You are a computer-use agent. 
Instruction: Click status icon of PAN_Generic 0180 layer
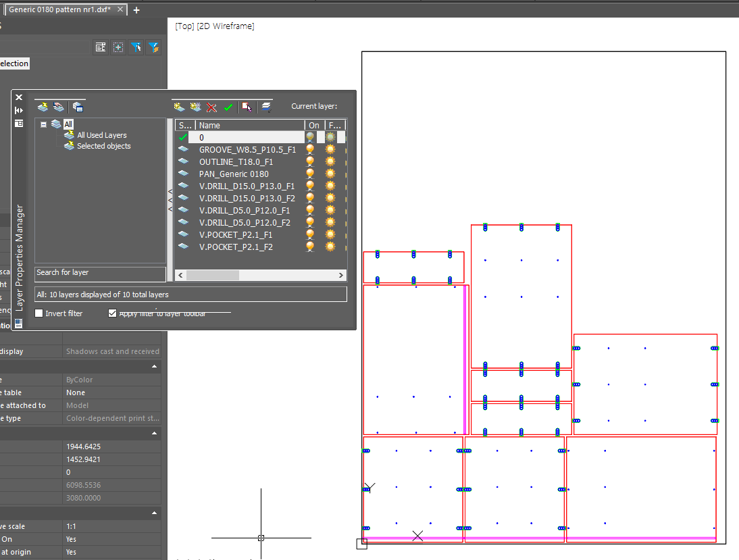click(183, 174)
